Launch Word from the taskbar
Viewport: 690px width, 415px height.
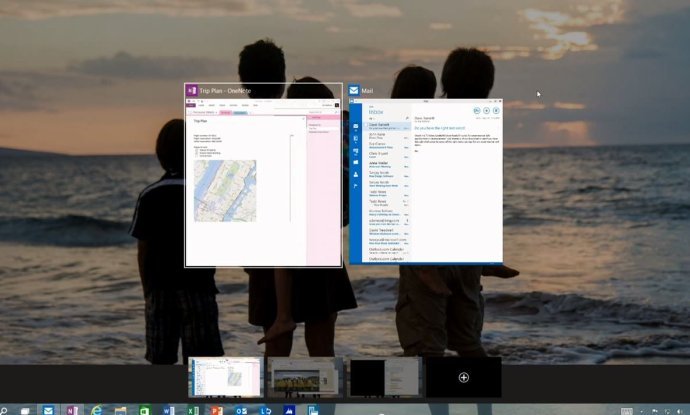(x=169, y=410)
